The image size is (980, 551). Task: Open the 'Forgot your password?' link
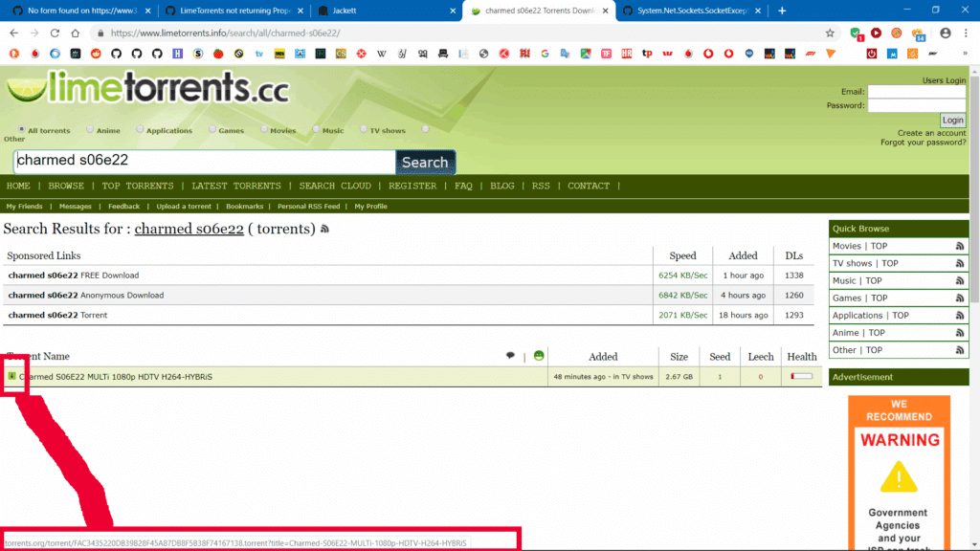tap(924, 143)
